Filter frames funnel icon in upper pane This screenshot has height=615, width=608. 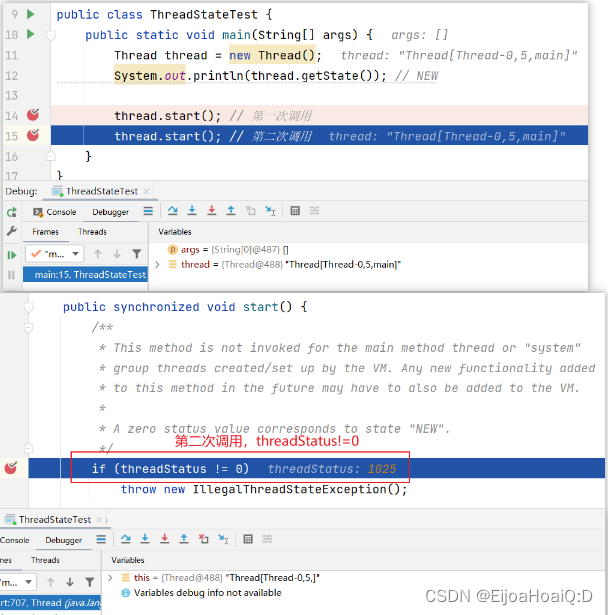coord(137,254)
